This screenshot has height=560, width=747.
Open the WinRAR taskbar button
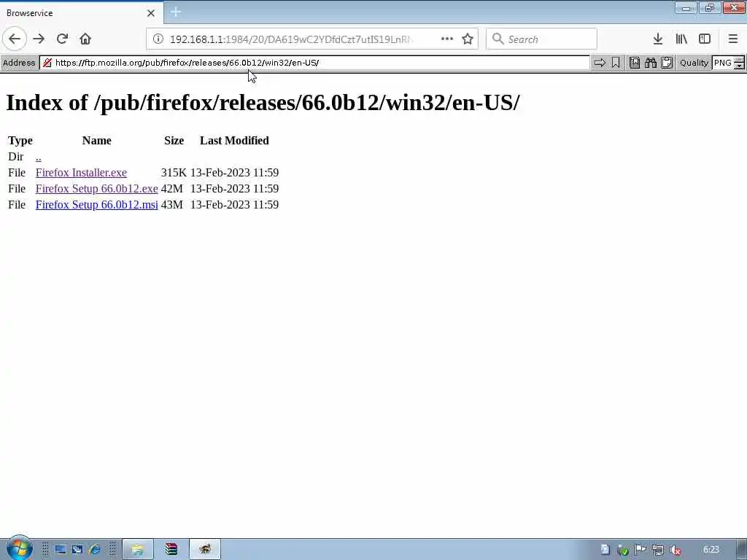point(171,550)
